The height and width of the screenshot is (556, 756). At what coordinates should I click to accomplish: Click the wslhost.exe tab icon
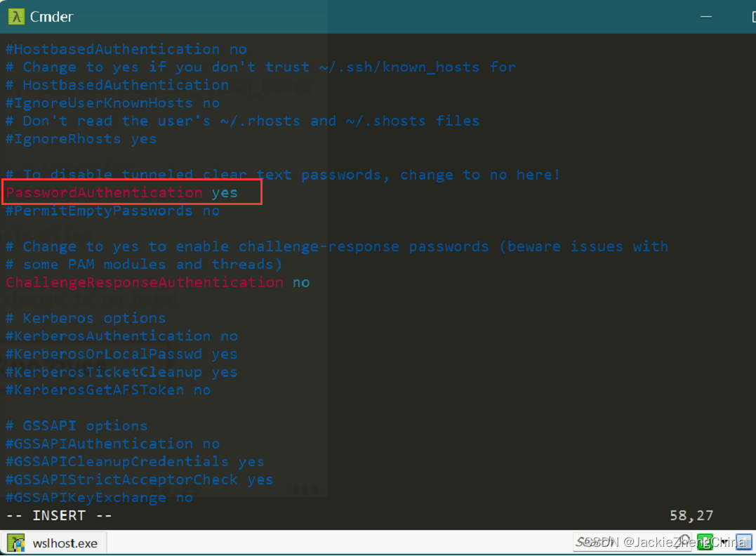point(16,543)
